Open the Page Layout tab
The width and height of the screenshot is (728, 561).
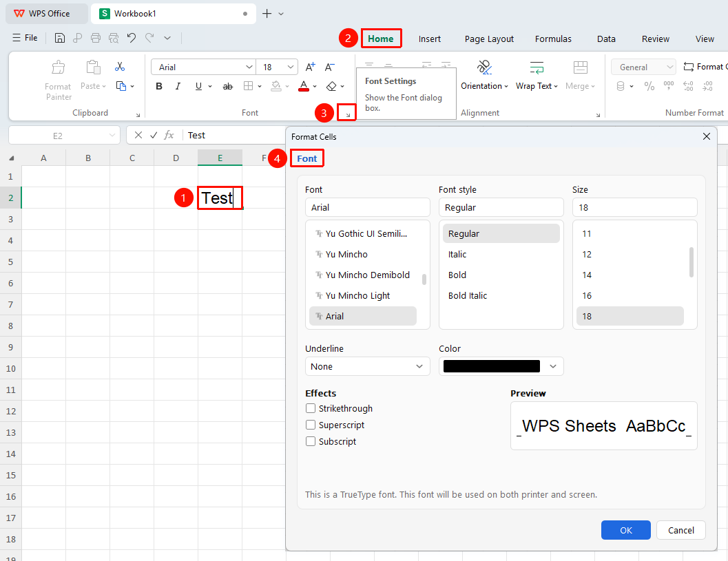coord(489,39)
